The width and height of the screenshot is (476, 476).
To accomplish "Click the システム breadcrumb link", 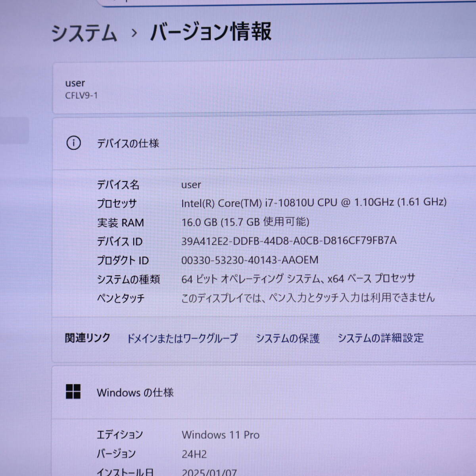I will [84, 33].
